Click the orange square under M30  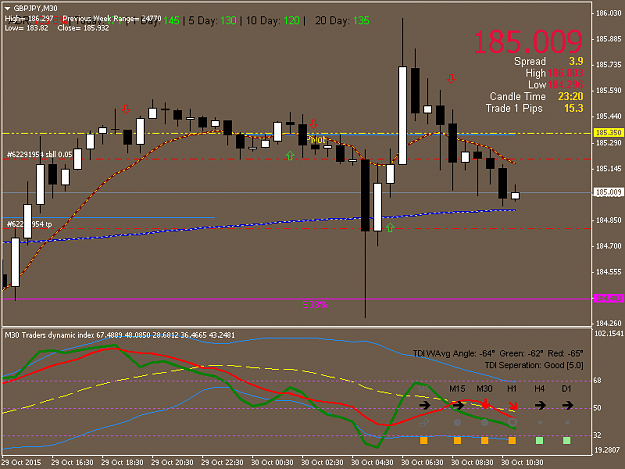[x=485, y=440]
